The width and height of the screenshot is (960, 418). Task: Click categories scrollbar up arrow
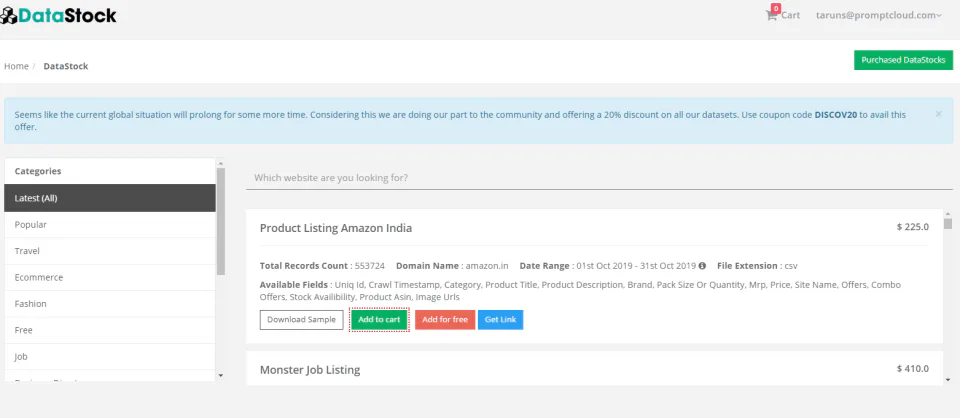(x=221, y=163)
